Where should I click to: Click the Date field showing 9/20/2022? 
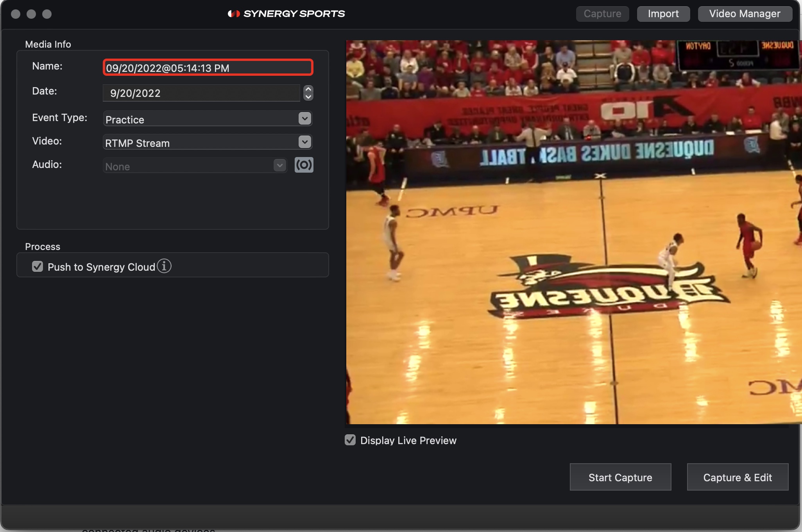click(x=201, y=93)
